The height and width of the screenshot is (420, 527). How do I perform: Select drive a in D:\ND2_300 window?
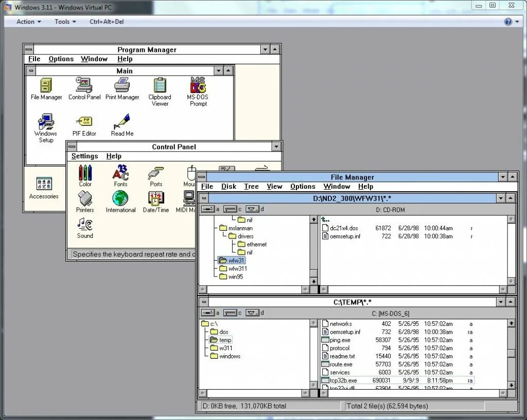(210, 209)
